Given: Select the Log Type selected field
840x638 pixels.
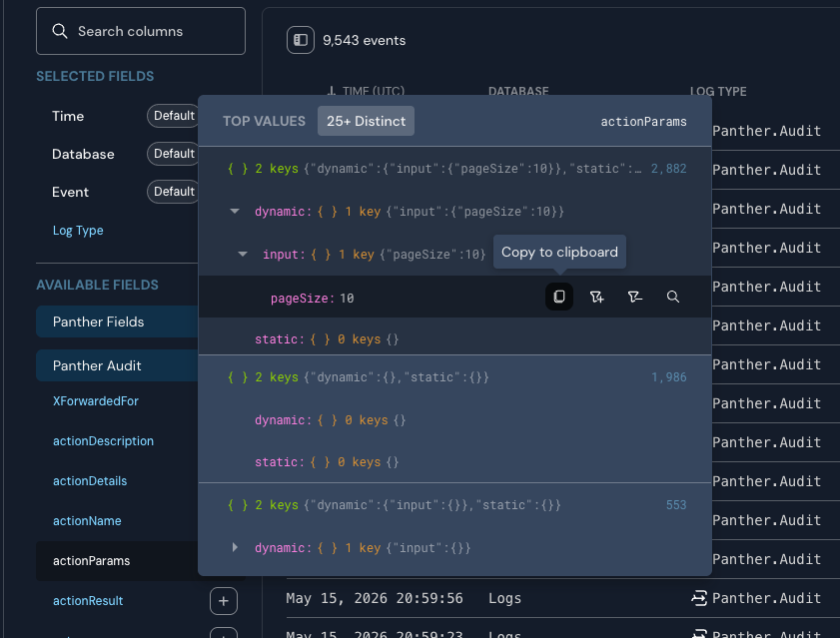Looking at the screenshot, I should (78, 231).
